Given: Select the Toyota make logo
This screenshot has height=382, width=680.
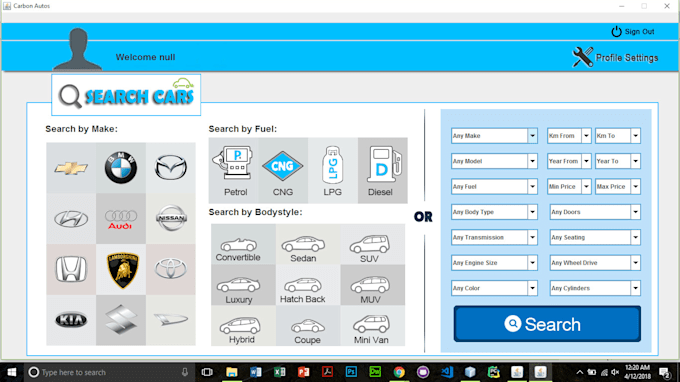Looking at the screenshot, I should 171,270.
